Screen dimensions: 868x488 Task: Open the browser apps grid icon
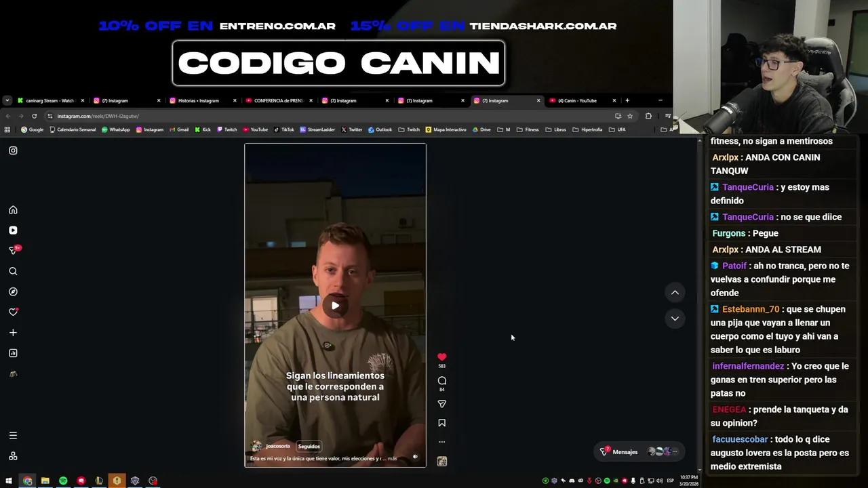[x=7, y=129]
